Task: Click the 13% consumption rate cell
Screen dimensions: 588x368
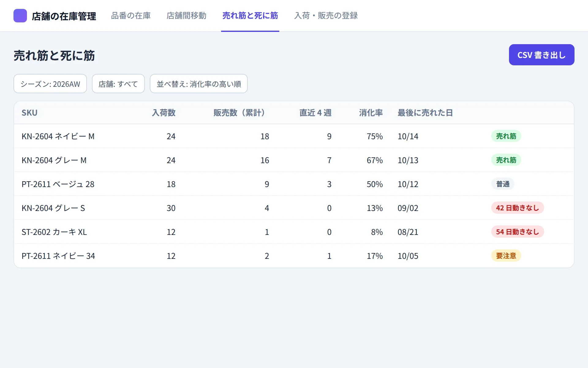Action: click(x=375, y=208)
